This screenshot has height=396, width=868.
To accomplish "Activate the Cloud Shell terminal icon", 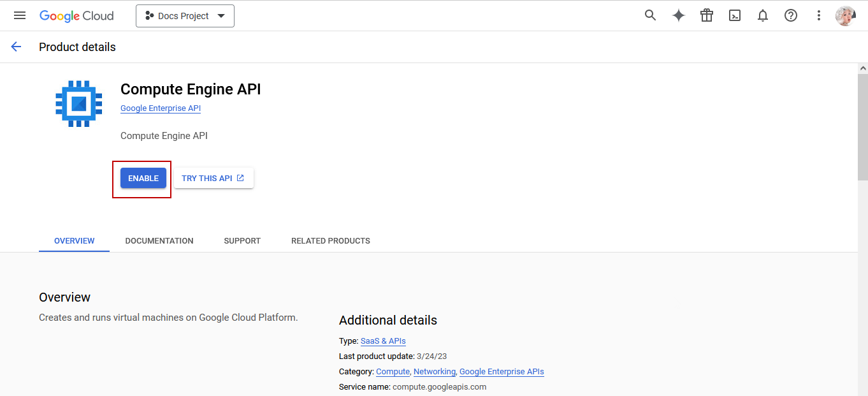I will pyautogui.click(x=735, y=16).
